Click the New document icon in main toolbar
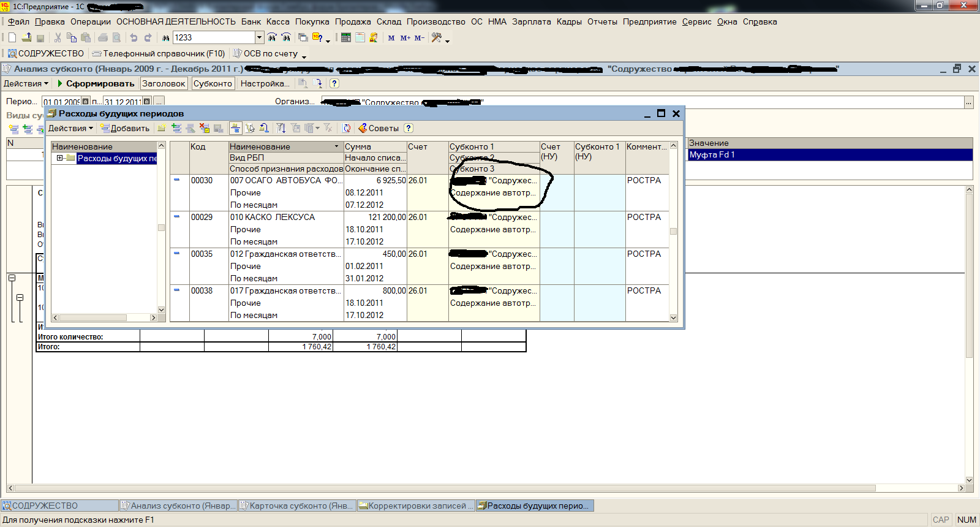 pos(12,37)
